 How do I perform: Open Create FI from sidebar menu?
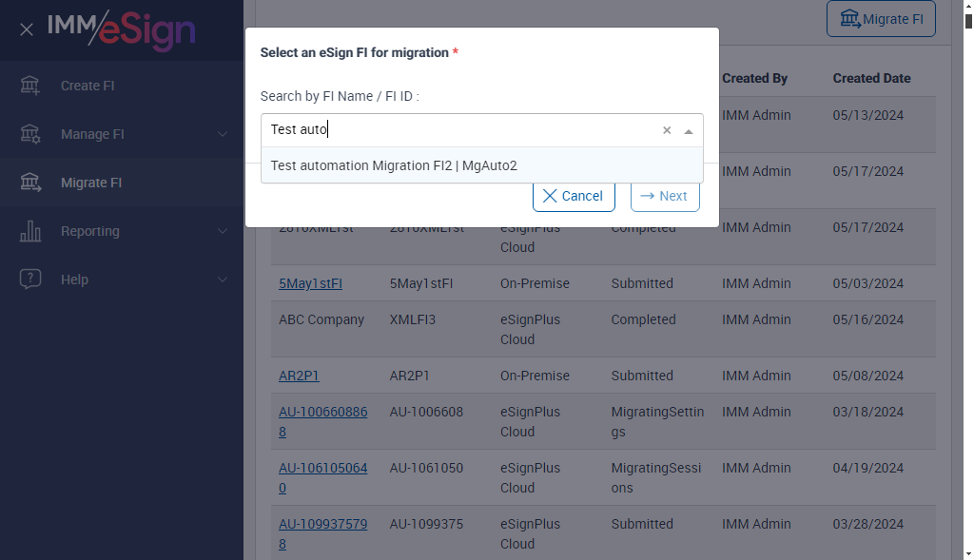click(x=88, y=86)
